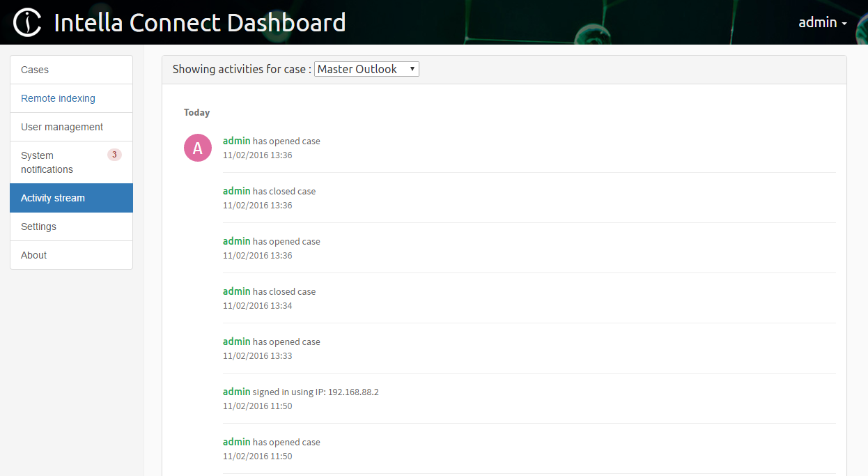Expand the admin account menu

click(x=822, y=22)
